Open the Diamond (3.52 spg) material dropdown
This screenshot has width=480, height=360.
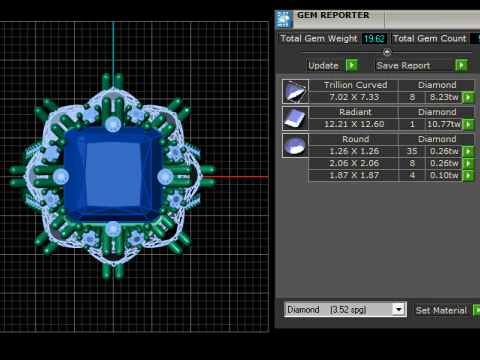pos(399,310)
